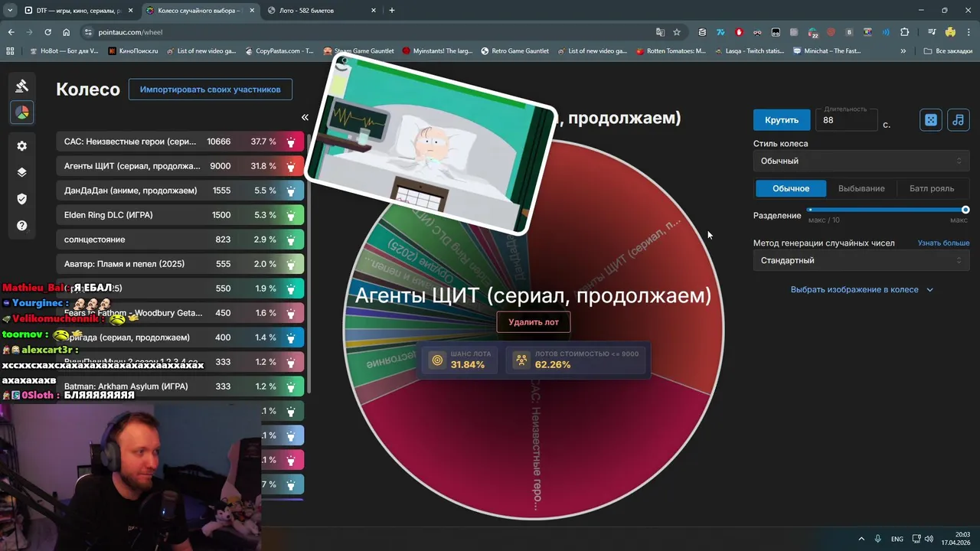Open the auction gavel page in sidebar

pos(21,86)
